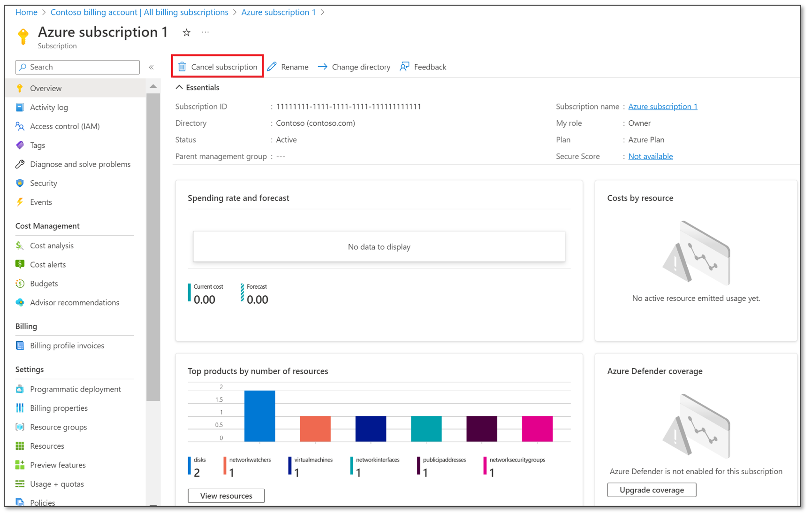Collapse the sidebar with double chevron
This screenshot has height=515, width=812.
click(x=151, y=67)
